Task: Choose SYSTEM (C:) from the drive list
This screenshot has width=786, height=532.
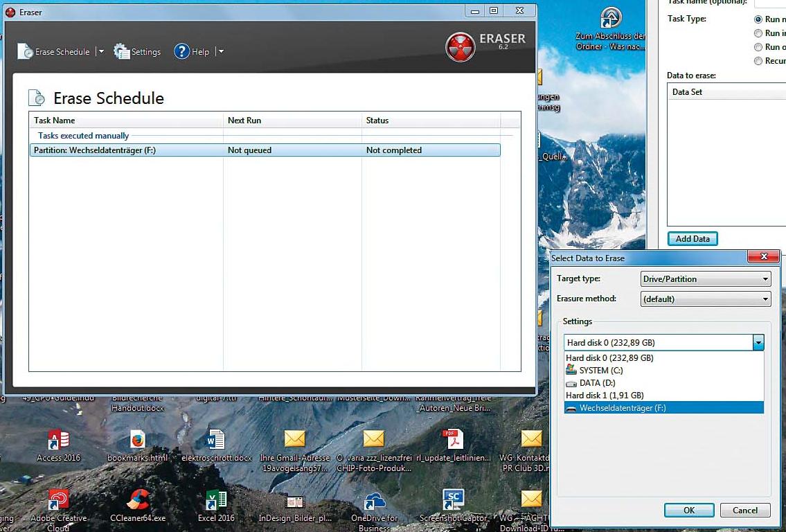Action: click(x=600, y=371)
